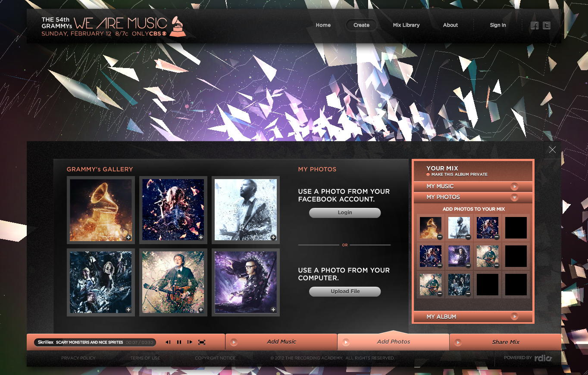
Task: Expand the My Music section
Action: pyautogui.click(x=514, y=186)
